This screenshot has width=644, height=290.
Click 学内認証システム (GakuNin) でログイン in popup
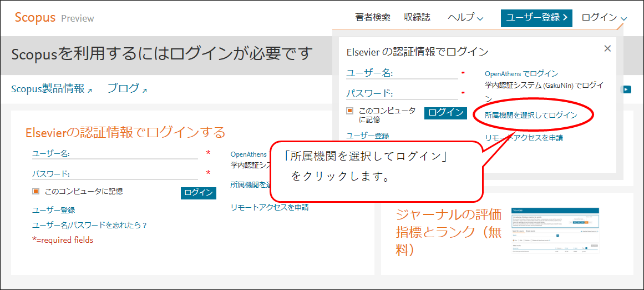(x=545, y=92)
